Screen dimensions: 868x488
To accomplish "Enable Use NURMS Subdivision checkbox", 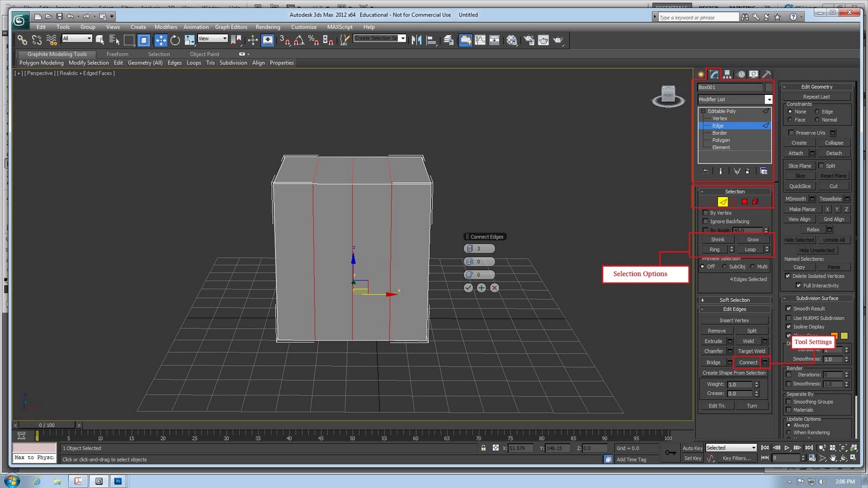I will coord(789,318).
